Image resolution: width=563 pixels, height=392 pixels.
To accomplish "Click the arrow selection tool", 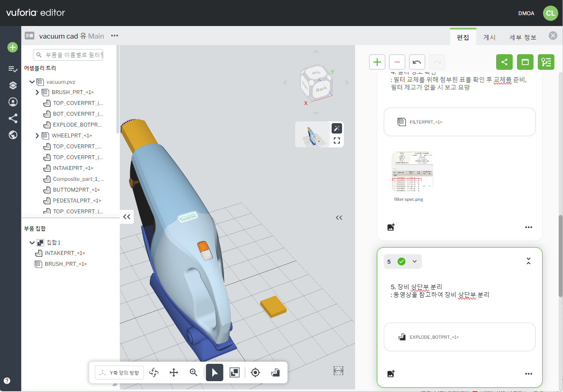I will (x=214, y=372).
